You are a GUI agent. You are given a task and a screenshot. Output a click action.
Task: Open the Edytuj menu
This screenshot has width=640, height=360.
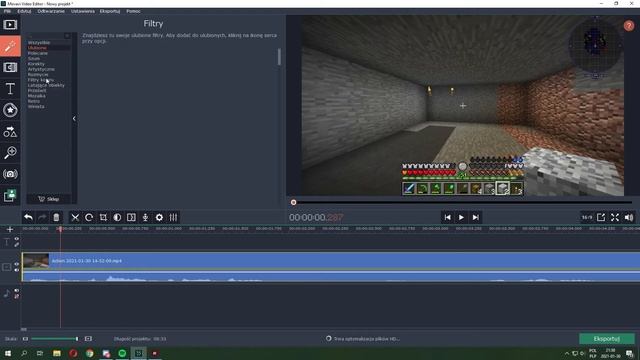tap(24, 11)
